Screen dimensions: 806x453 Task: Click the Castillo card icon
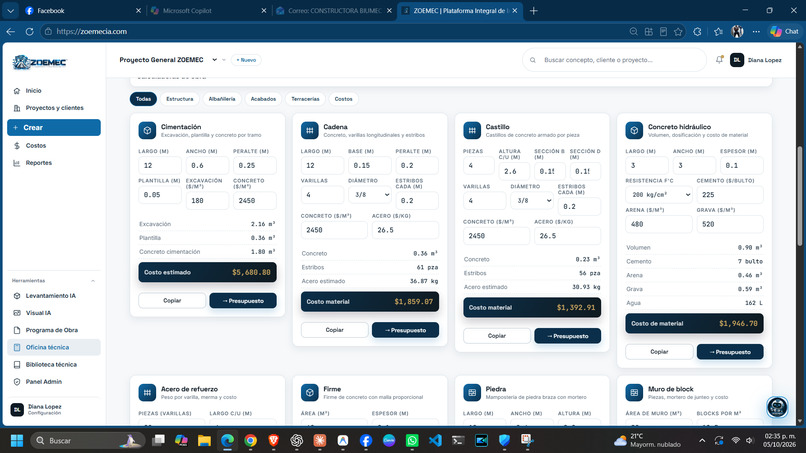[x=472, y=131]
